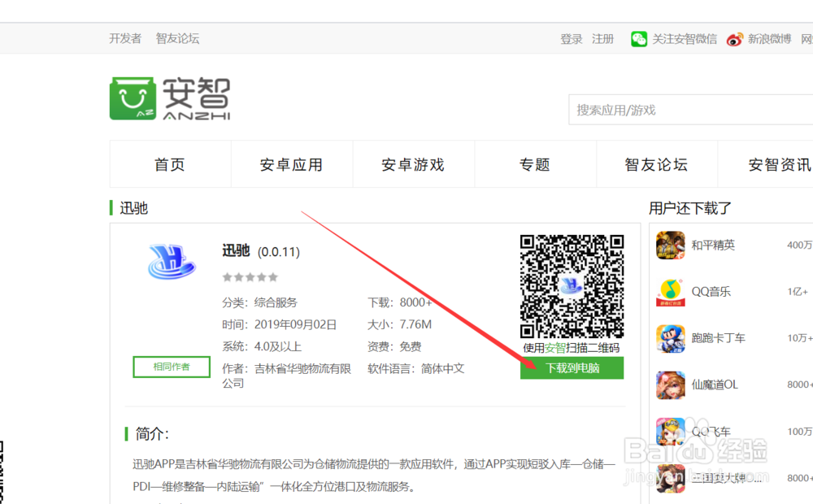Image resolution: width=813 pixels, height=504 pixels.
Task: Open 仙魔道OL game icon
Action: 671,385
